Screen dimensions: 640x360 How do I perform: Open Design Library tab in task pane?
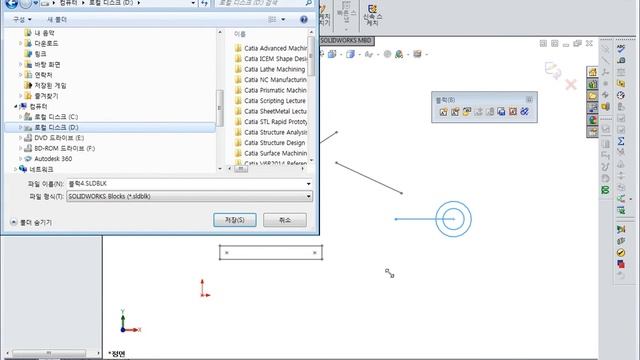coord(592,84)
